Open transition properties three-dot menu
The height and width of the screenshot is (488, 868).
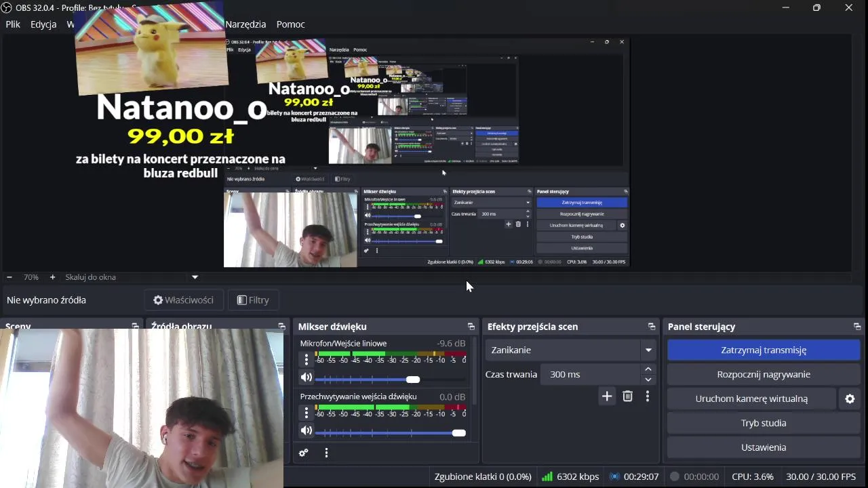[648, 396]
